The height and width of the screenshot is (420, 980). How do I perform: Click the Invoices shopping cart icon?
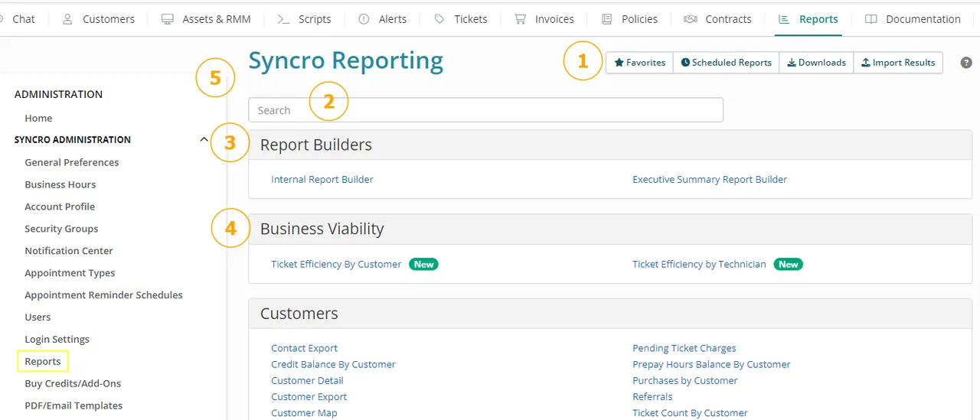point(521,19)
